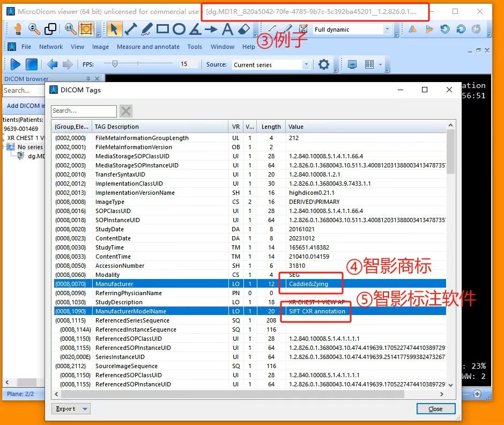Pick the text annotation A tool
504x425 pixels.
(227, 29)
